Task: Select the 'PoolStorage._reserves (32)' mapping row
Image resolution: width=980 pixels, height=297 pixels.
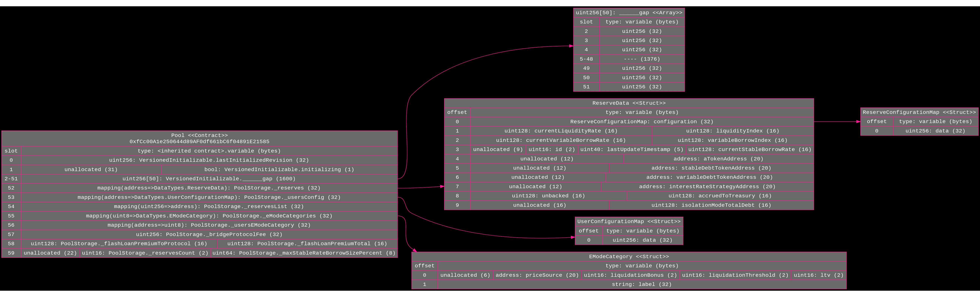Action: point(209,188)
